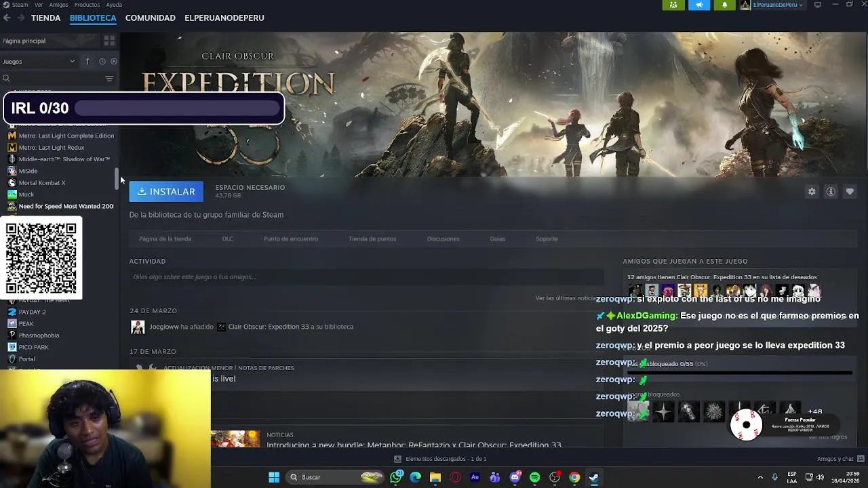The image size is (868, 488).
Task: Open Spotify from the taskbar
Action: pyautogui.click(x=534, y=477)
